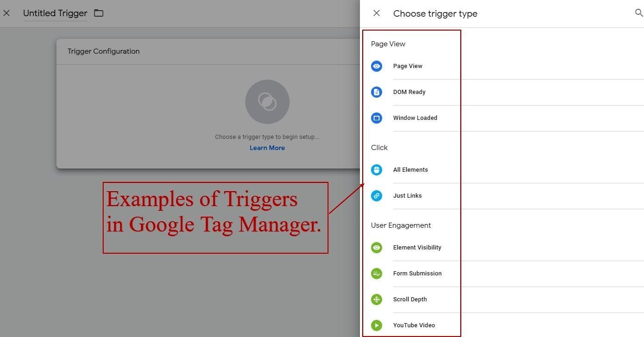Screen dimensions: 644x337
Task: Select the YouTube Video trigger icon
Action: [x=376, y=325]
